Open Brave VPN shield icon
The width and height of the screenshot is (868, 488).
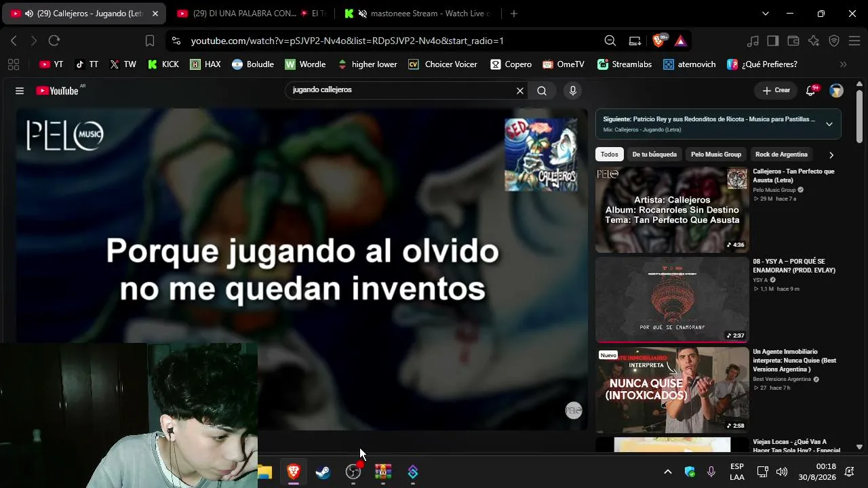point(834,41)
